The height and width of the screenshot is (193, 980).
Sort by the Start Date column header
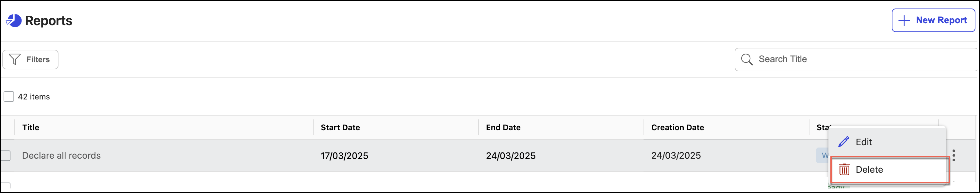point(340,128)
